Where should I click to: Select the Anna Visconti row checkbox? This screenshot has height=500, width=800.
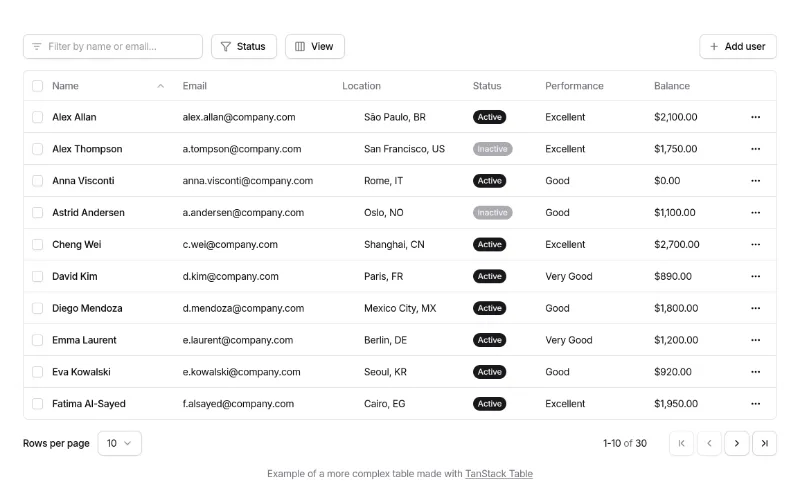coord(37,181)
